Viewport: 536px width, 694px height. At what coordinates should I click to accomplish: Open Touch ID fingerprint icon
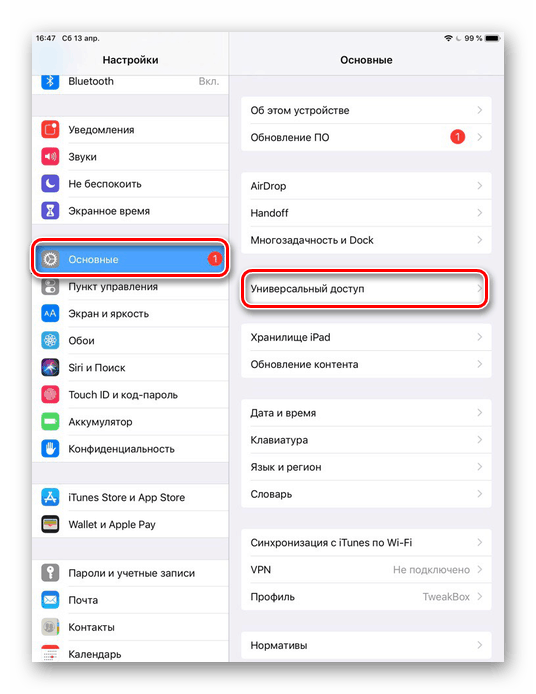coord(50,394)
